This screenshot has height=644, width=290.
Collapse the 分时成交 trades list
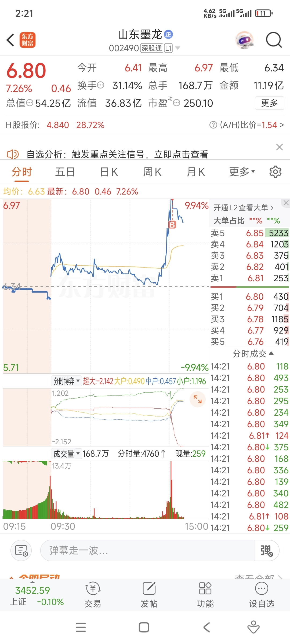pyautogui.click(x=253, y=354)
